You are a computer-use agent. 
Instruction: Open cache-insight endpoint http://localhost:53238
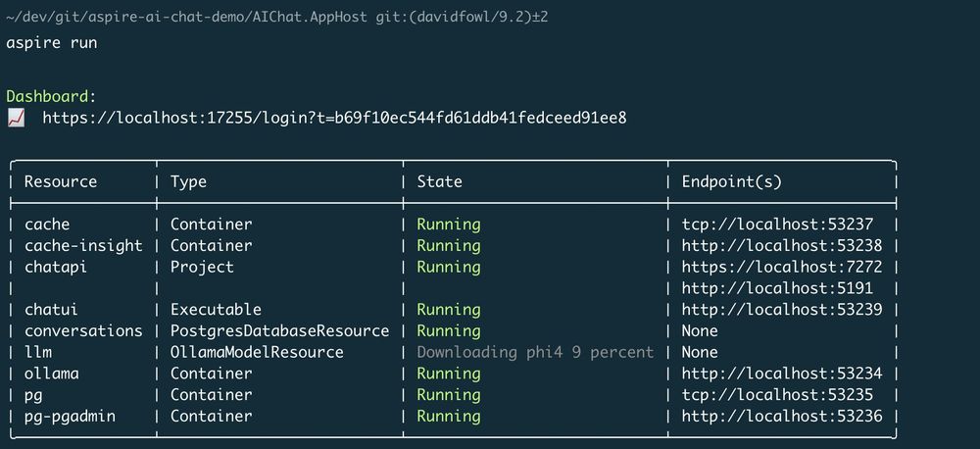tap(782, 245)
